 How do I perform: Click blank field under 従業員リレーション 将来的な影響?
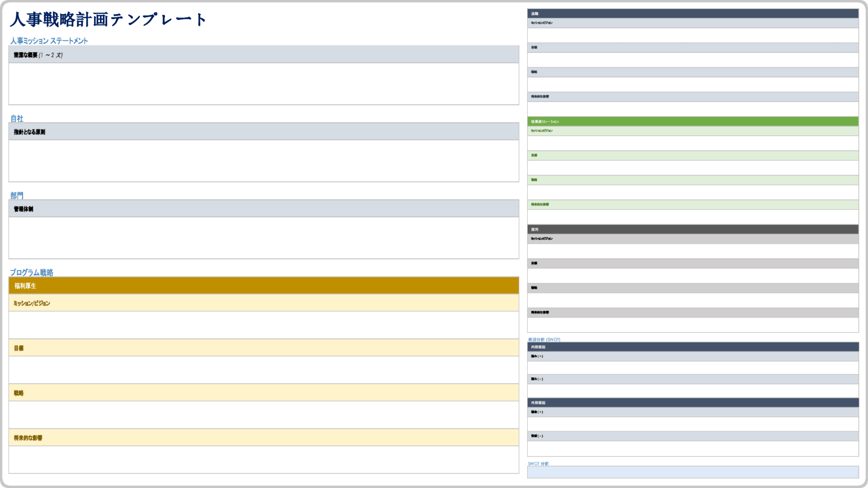(693, 217)
